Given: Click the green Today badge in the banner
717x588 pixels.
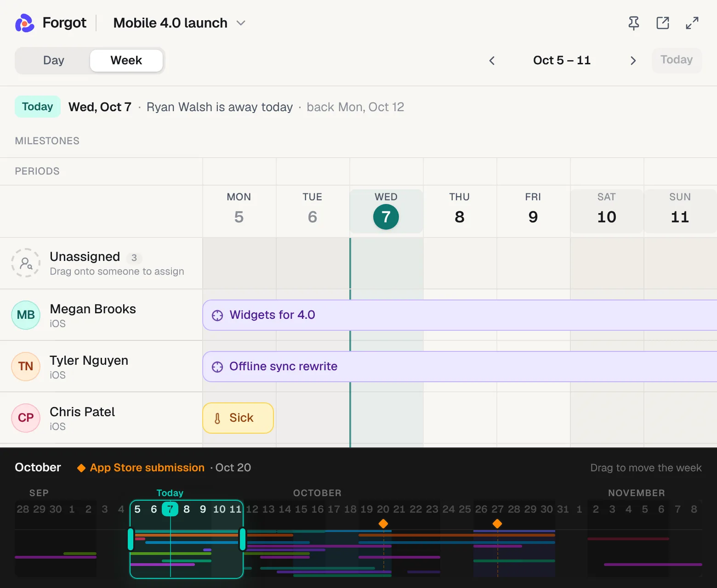Looking at the screenshot, I should 38,107.
